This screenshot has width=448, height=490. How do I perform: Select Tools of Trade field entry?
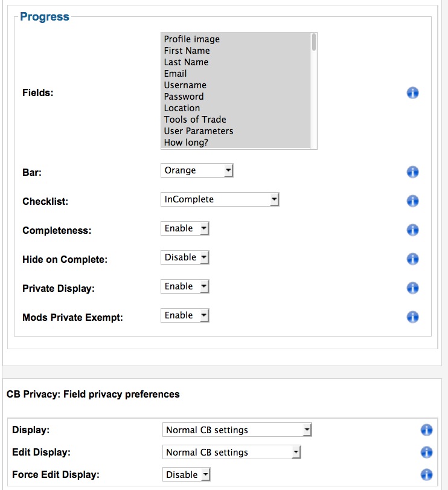click(195, 120)
